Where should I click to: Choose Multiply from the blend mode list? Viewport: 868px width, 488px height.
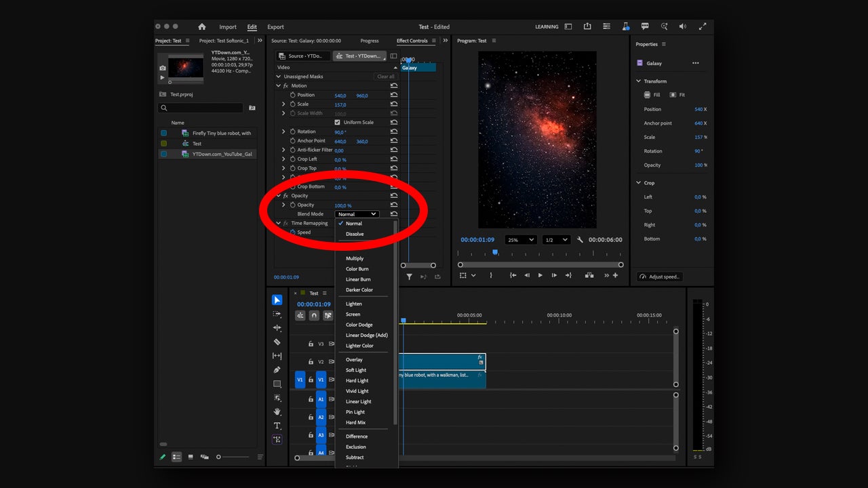tap(355, 258)
